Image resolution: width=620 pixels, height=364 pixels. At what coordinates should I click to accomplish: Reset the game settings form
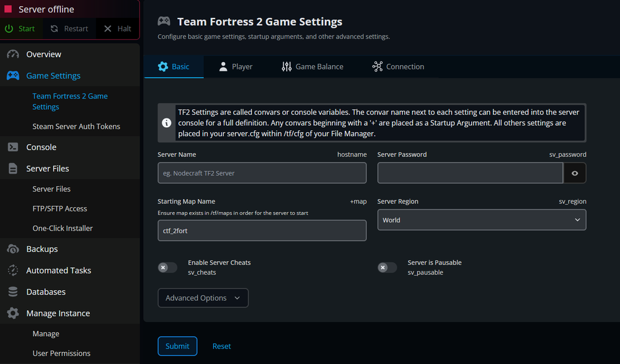221,346
